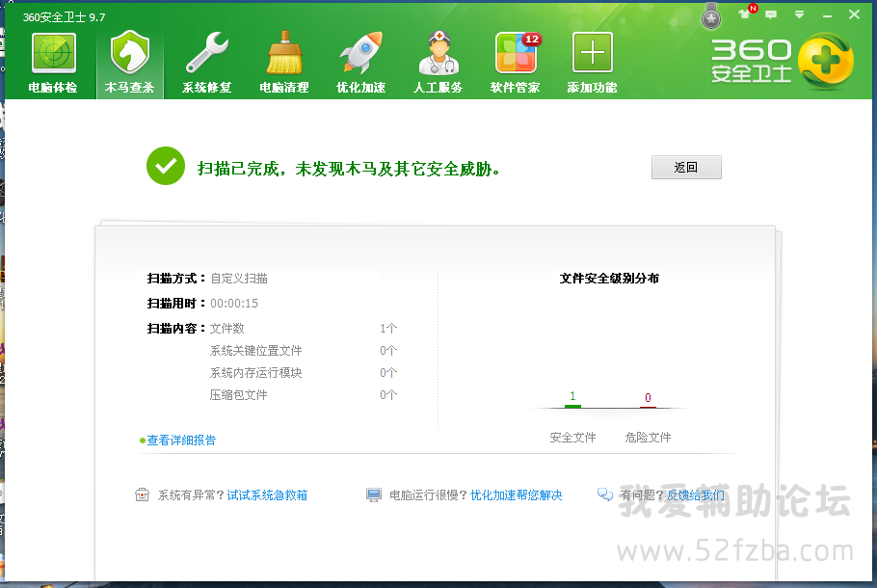Open the 人工服务 doctor icon
The image size is (877, 588).
[438, 62]
